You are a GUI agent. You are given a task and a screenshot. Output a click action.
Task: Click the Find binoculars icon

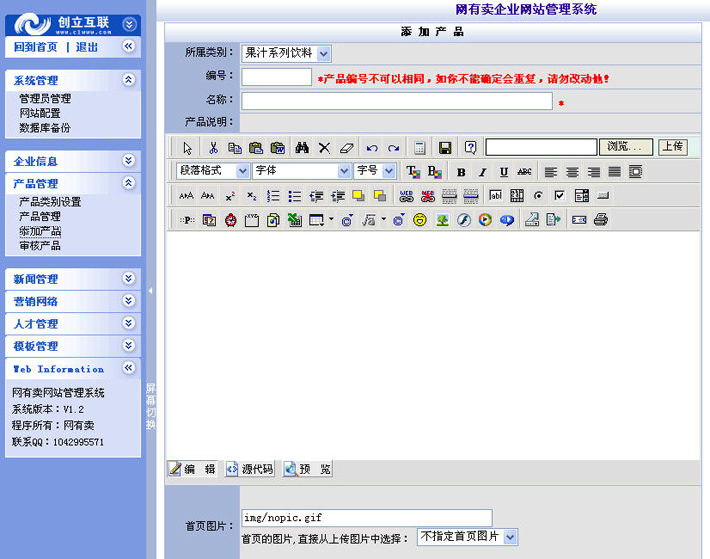[x=302, y=147]
